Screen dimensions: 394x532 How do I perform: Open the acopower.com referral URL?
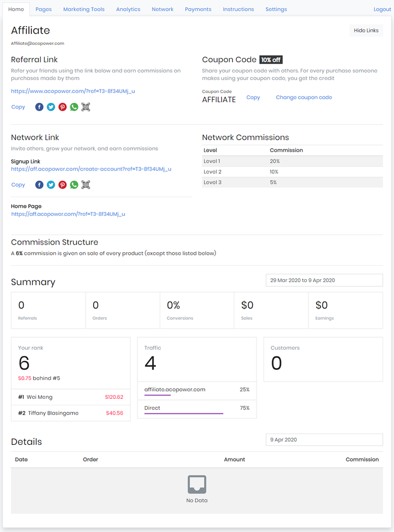(73, 91)
